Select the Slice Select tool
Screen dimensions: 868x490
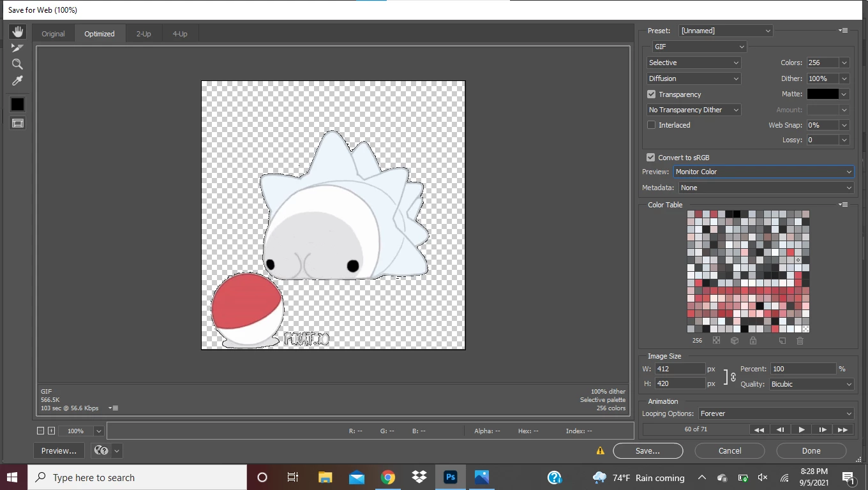(17, 48)
